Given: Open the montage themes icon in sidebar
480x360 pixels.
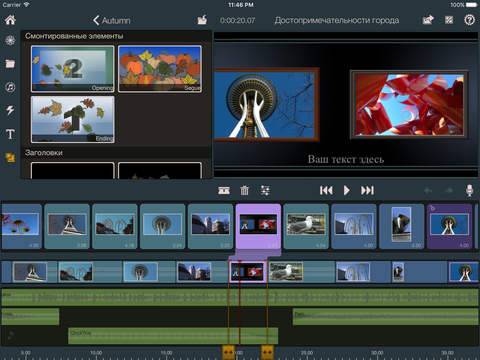Looking at the screenshot, I should pos(10,157).
